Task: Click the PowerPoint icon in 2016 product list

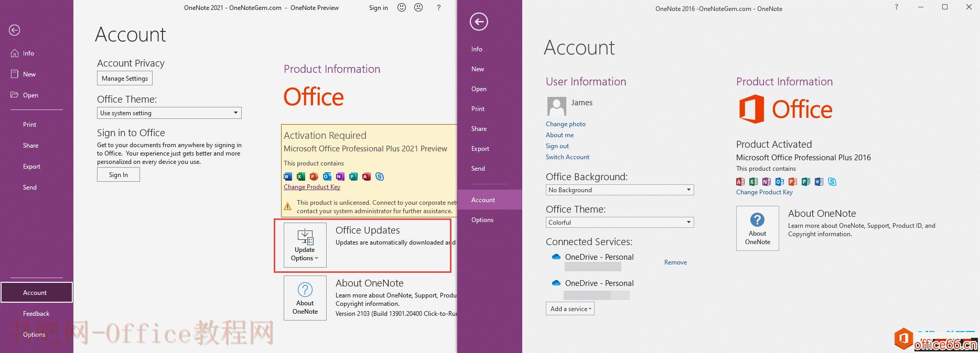Action: (793, 182)
